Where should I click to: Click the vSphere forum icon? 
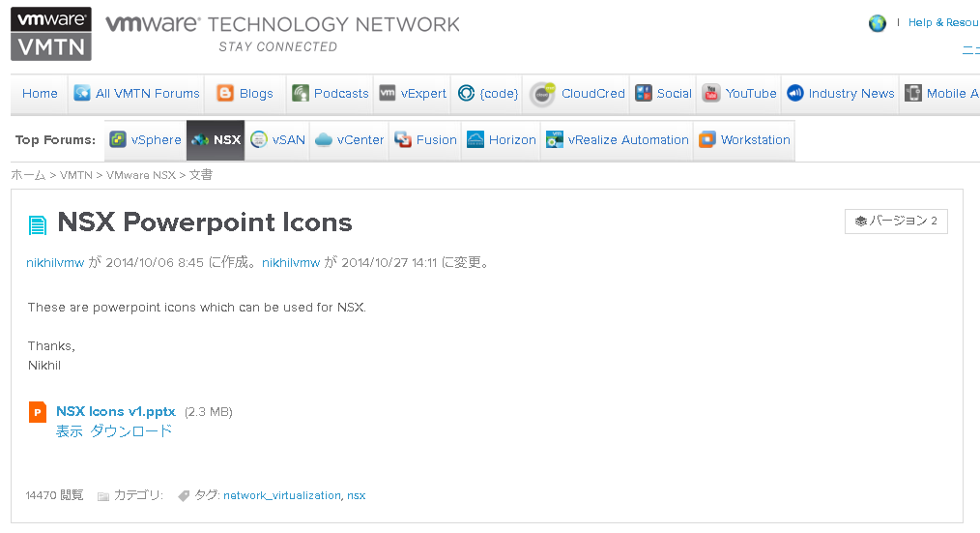click(118, 139)
